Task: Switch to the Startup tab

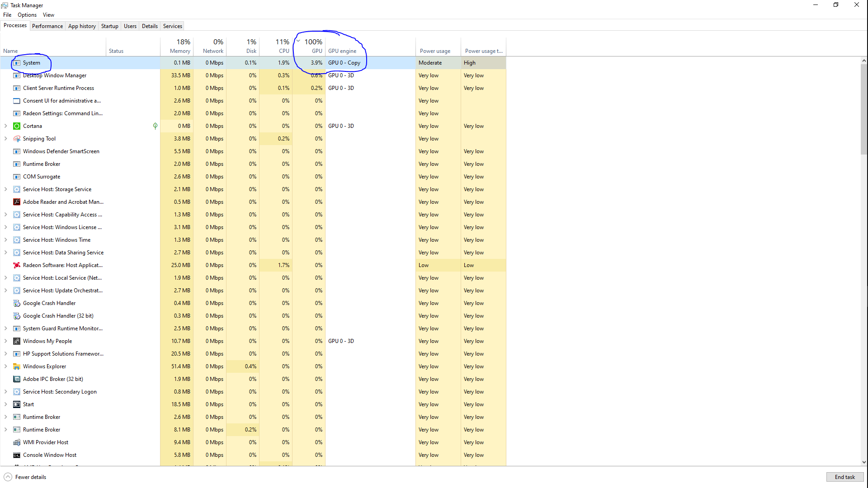Action: pos(109,26)
